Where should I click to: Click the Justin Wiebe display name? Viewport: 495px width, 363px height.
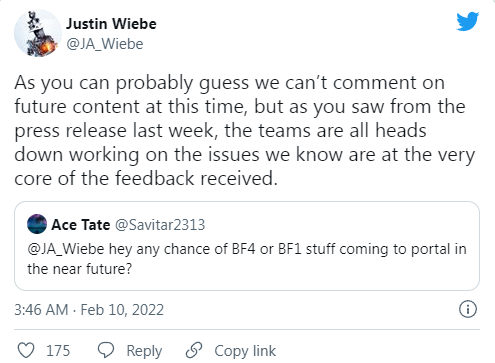(111, 24)
